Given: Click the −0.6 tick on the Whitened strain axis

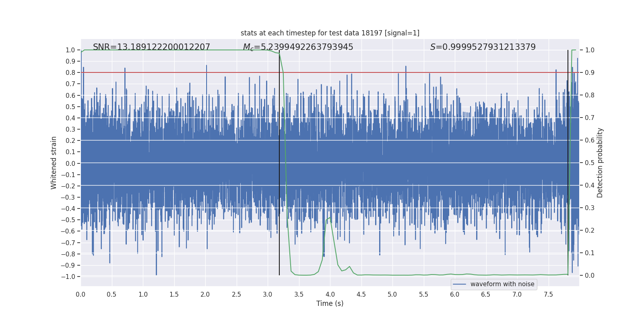Looking at the screenshot, I should [x=68, y=231].
